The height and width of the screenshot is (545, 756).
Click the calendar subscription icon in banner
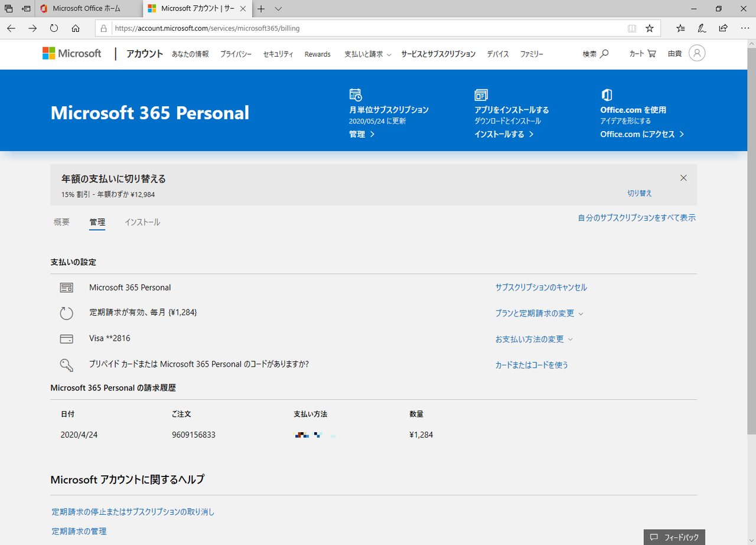356,94
